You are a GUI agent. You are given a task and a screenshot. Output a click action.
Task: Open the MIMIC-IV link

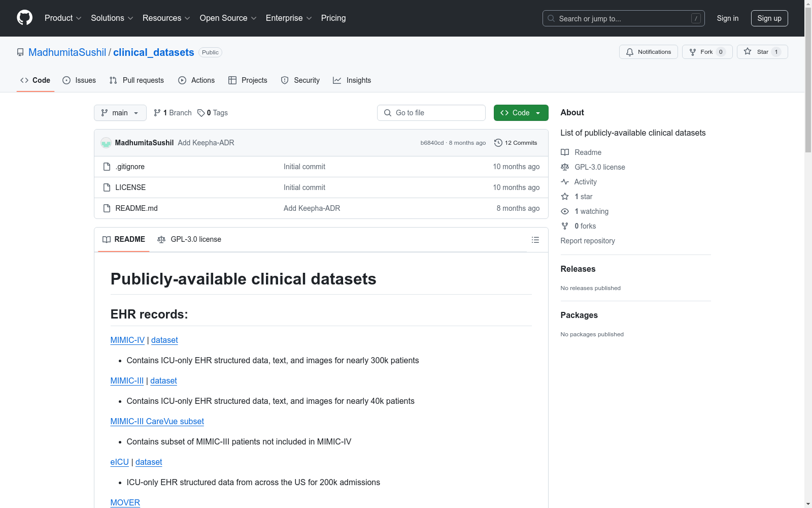(127, 340)
